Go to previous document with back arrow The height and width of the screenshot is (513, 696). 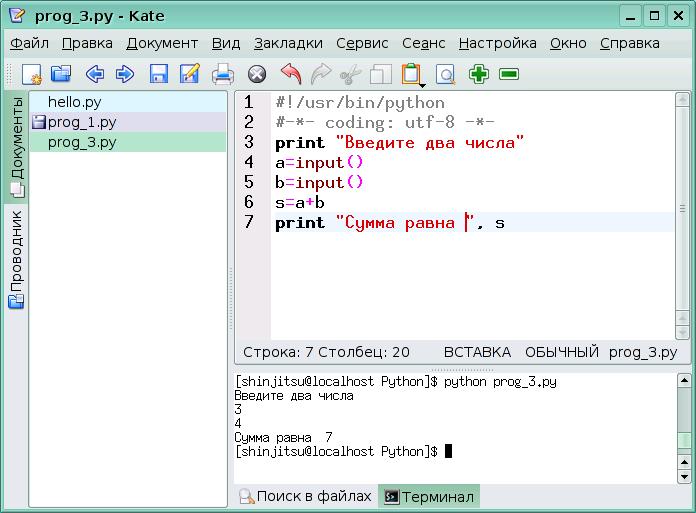click(x=95, y=74)
